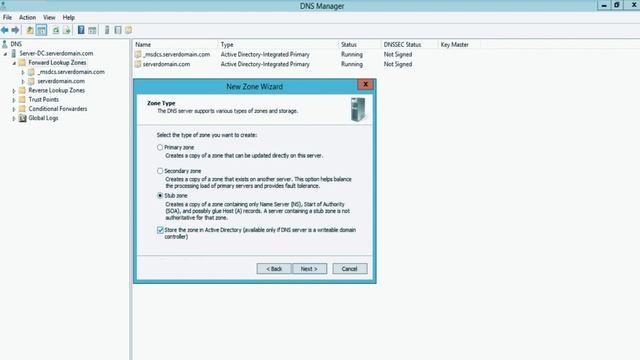Click the New Zone folder toolbar icon
The image size is (640, 360).
click(x=129, y=30)
